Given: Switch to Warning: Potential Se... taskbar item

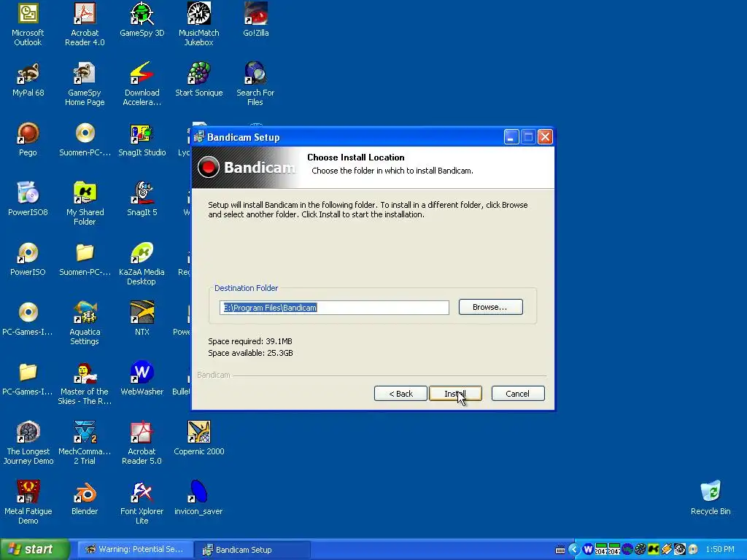Looking at the screenshot, I should pos(134,550).
